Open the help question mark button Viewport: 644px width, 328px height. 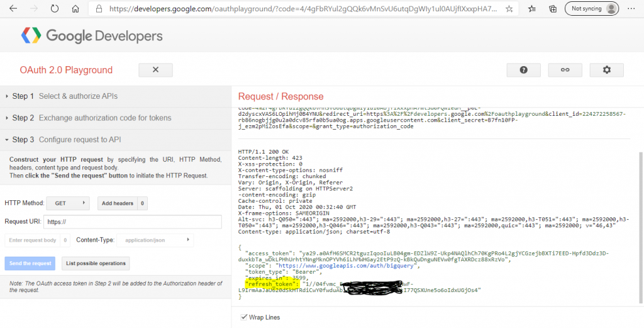point(524,70)
